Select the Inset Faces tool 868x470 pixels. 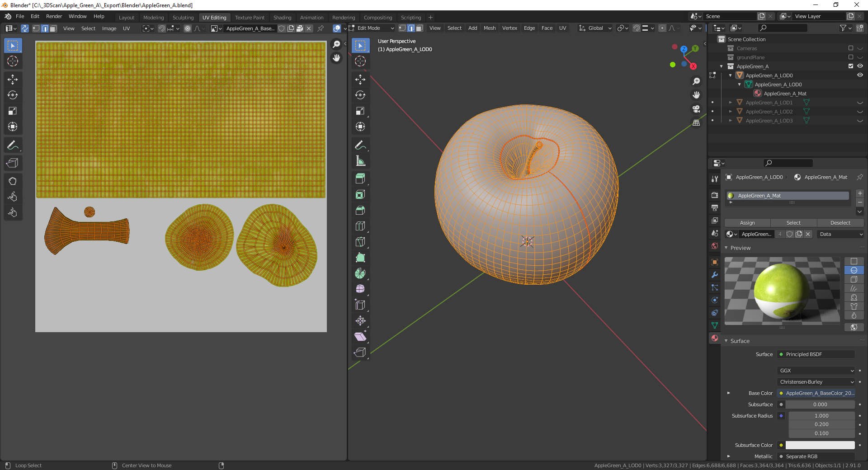pos(360,194)
